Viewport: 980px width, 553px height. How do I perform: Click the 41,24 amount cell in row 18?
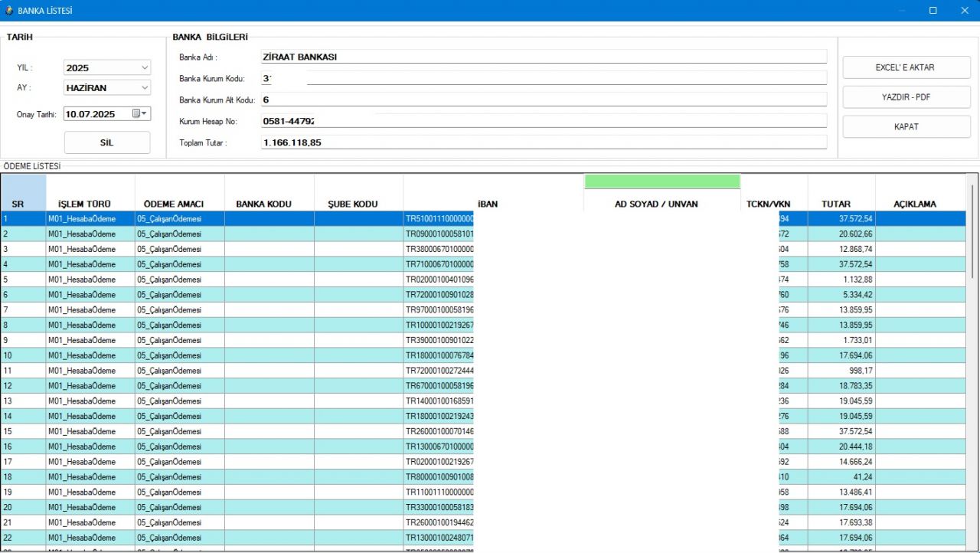(x=842, y=476)
